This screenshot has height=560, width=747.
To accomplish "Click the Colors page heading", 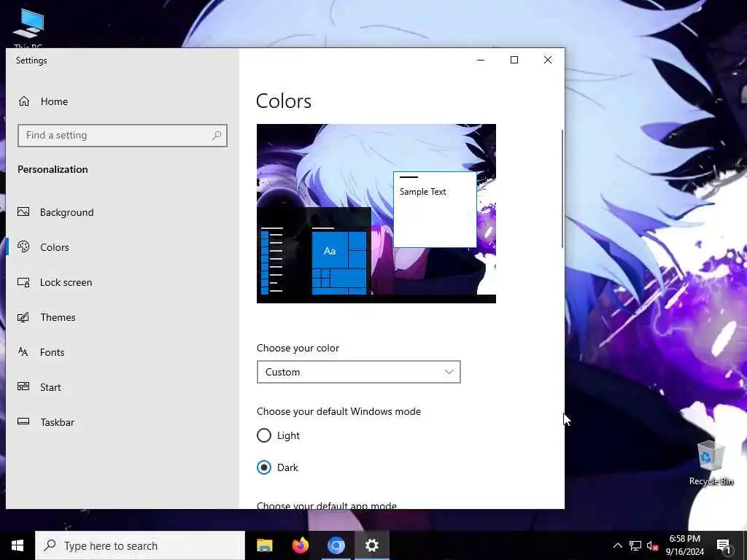I will pyautogui.click(x=284, y=101).
